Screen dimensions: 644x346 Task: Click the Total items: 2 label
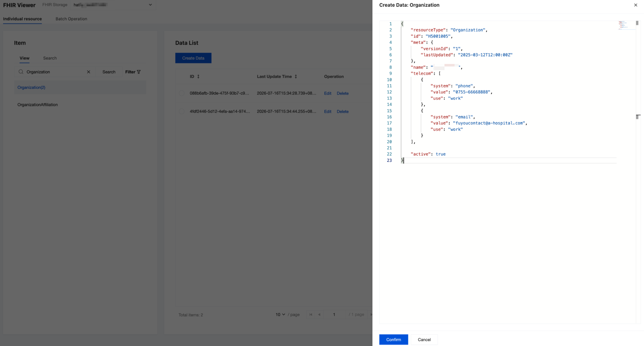pyautogui.click(x=191, y=315)
